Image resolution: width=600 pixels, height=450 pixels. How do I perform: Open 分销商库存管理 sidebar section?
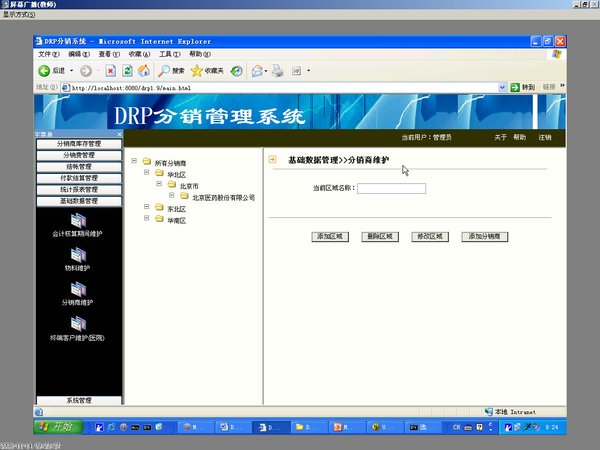click(79, 144)
